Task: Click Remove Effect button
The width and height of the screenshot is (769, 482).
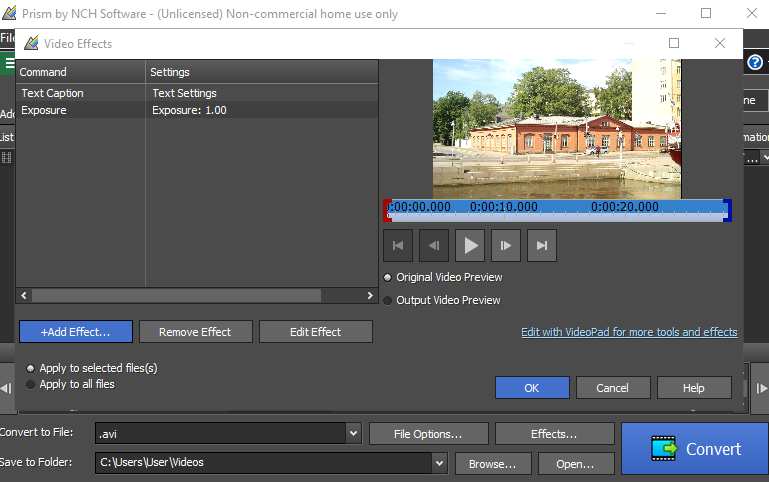Action: [196, 332]
